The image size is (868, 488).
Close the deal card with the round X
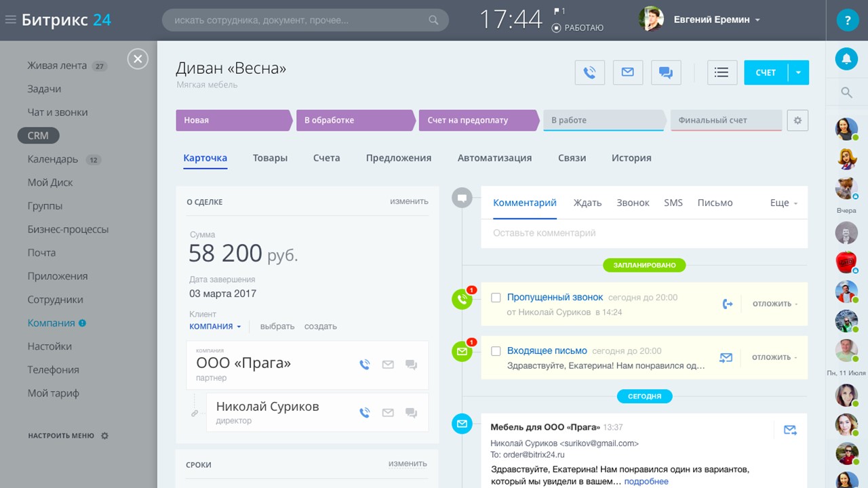tap(138, 60)
